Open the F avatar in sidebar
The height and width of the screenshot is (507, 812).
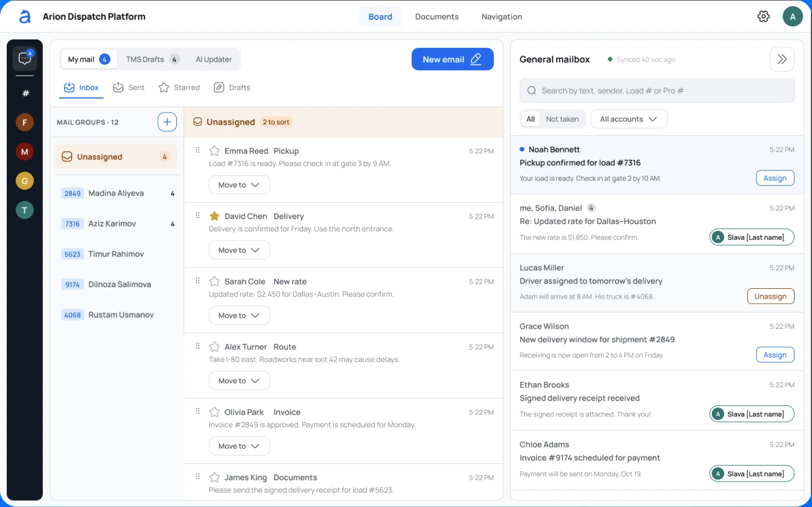click(x=24, y=122)
